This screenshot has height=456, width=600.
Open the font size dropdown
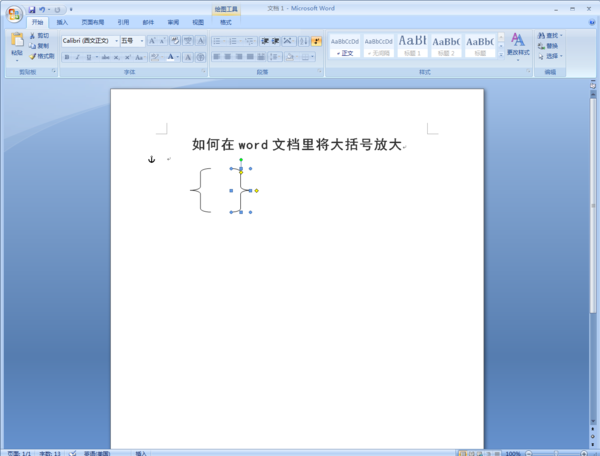(x=132, y=41)
